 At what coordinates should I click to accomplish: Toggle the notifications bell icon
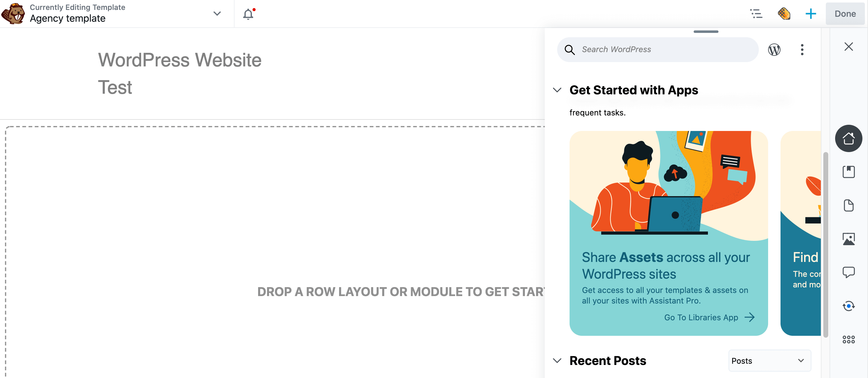248,14
